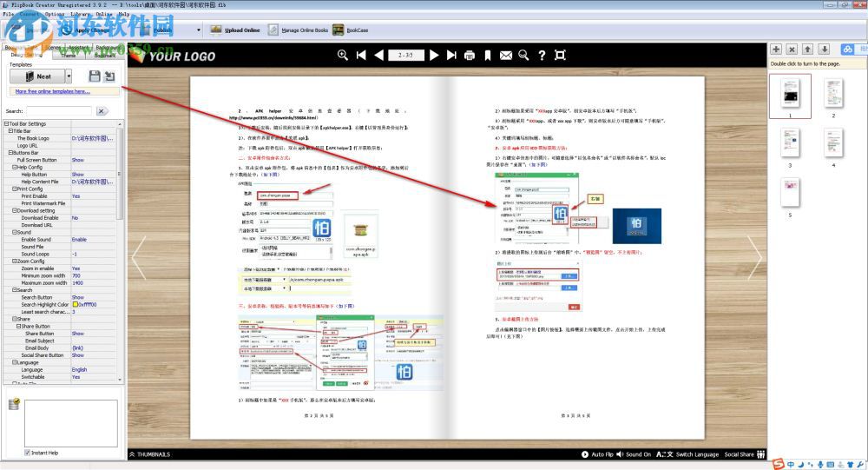This screenshot has height=470, width=868.
Task: Click Upload Online in the toolbar
Action: tap(235, 30)
